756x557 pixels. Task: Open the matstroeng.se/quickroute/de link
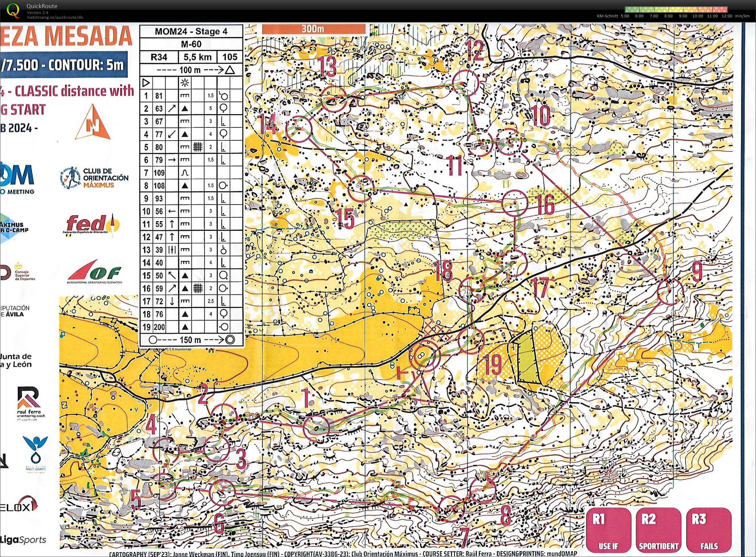tap(55, 17)
